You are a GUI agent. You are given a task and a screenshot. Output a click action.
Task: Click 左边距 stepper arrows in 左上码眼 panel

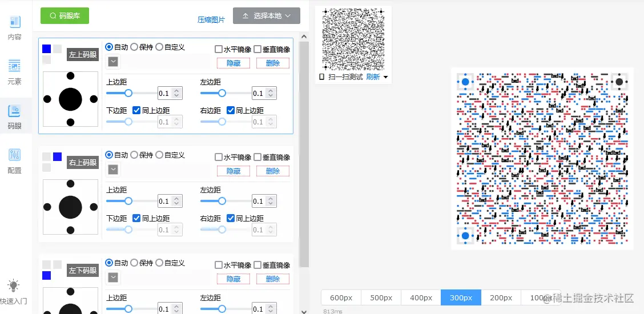[270, 93]
